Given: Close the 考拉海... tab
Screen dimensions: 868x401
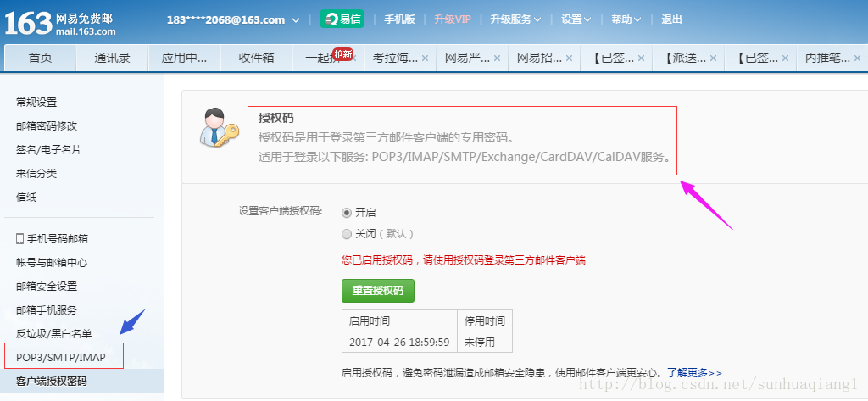Looking at the screenshot, I should [x=426, y=58].
